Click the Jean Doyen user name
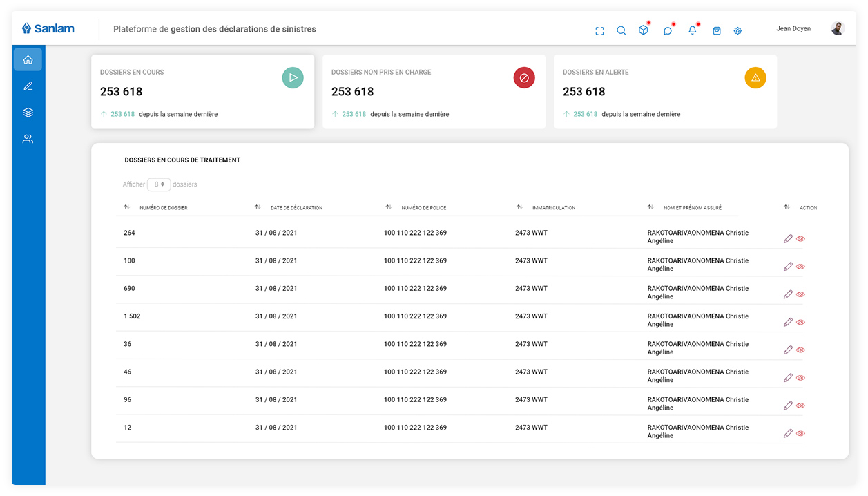The image size is (868, 496). (x=793, y=29)
